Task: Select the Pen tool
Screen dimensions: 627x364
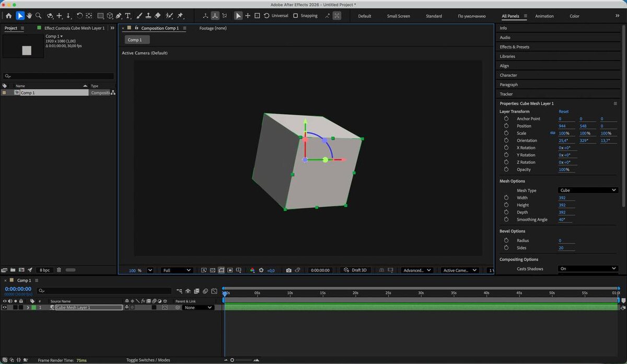Action: point(119,16)
